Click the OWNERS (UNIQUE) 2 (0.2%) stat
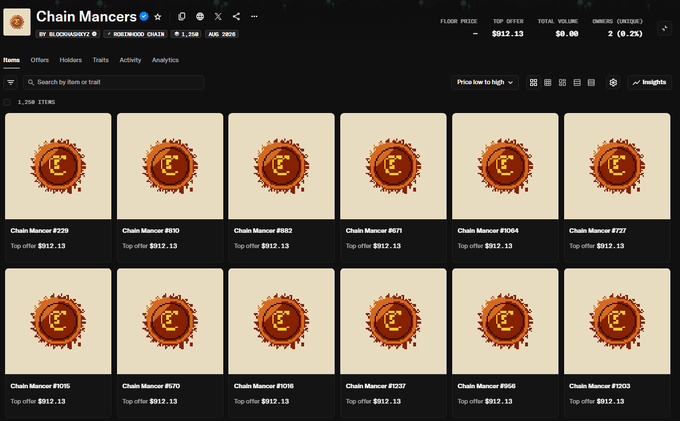Screen dimensions: 680x421 [618, 27]
